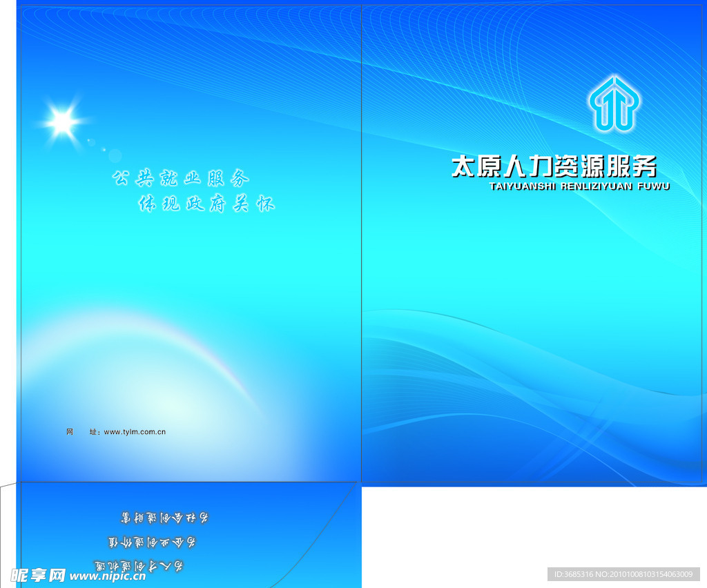Screen dimensions: 707x588
Task: Select the inverted text 为社会创造财富
Action: click(x=164, y=518)
